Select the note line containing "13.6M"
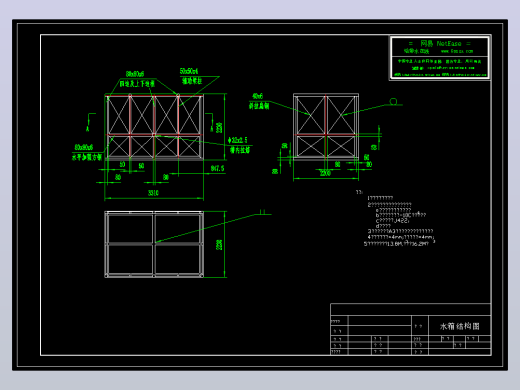This screenshot has height=390, width=520. tap(397, 244)
